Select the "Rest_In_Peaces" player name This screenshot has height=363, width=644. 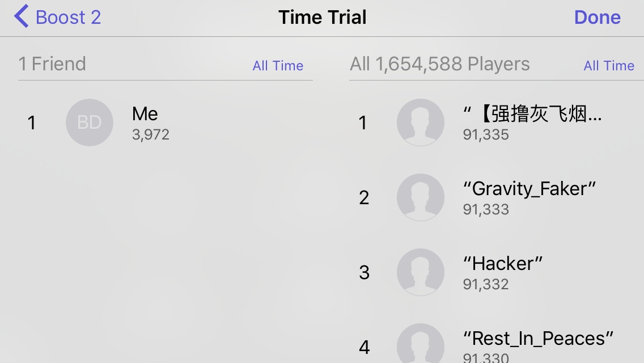tap(538, 338)
